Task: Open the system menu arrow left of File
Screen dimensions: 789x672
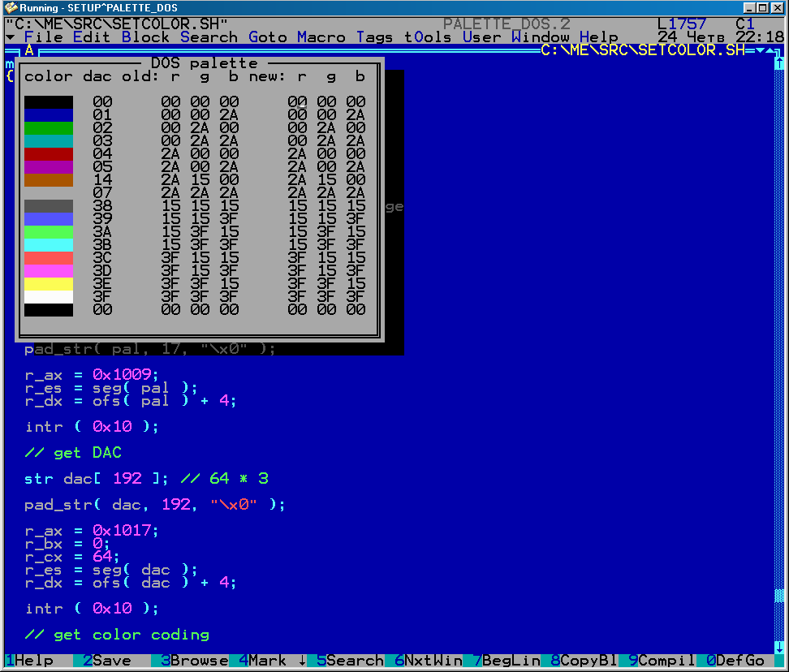Action: coord(10,37)
